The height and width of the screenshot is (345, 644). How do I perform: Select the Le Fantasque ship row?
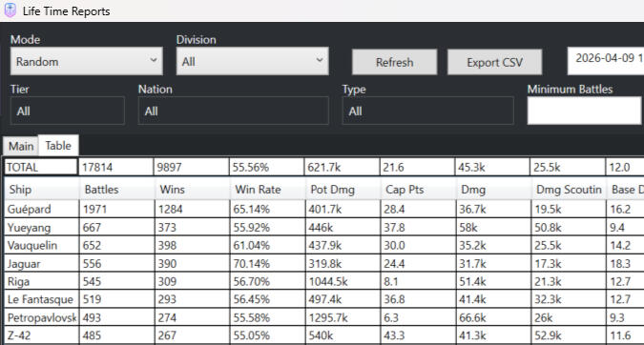324,299
